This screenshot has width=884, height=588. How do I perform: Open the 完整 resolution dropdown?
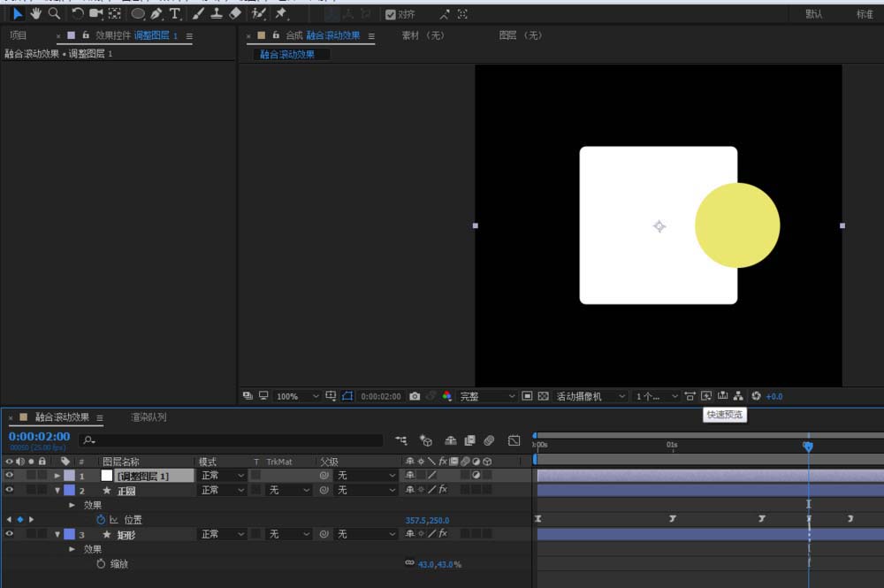486,396
